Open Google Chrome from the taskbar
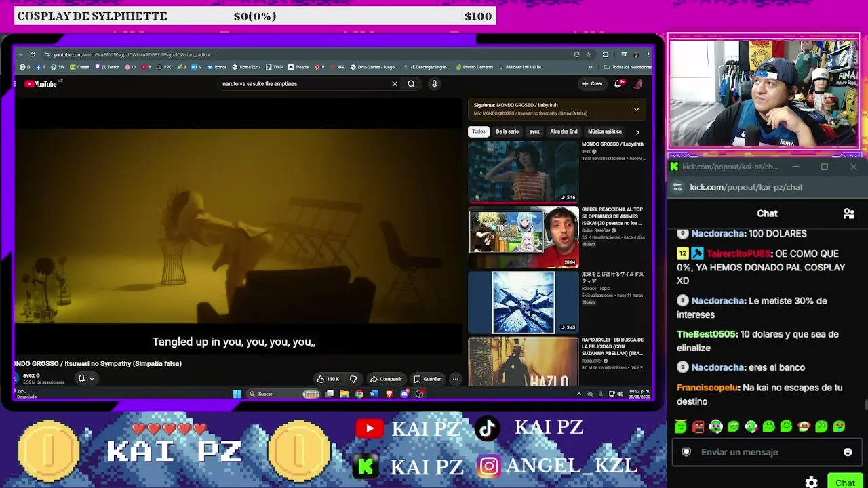868x488 pixels. (359, 394)
